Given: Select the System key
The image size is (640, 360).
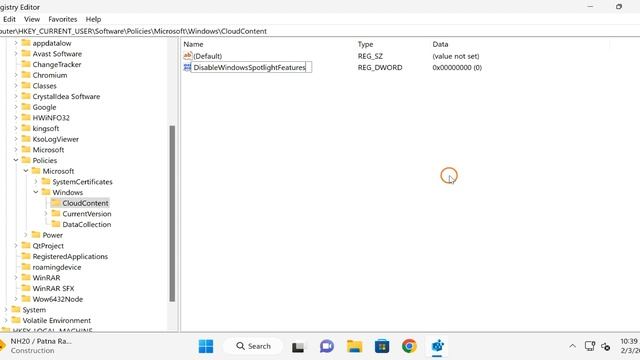Looking at the screenshot, I should 34,309.
